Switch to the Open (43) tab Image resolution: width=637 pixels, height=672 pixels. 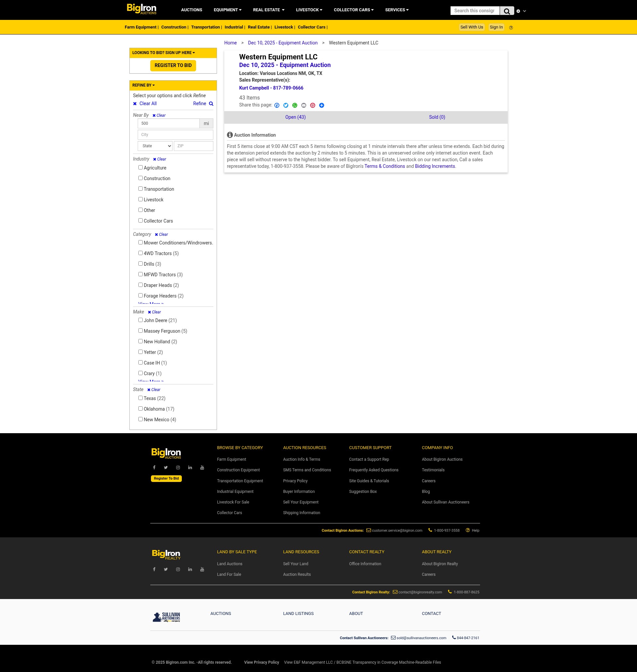[x=295, y=117]
